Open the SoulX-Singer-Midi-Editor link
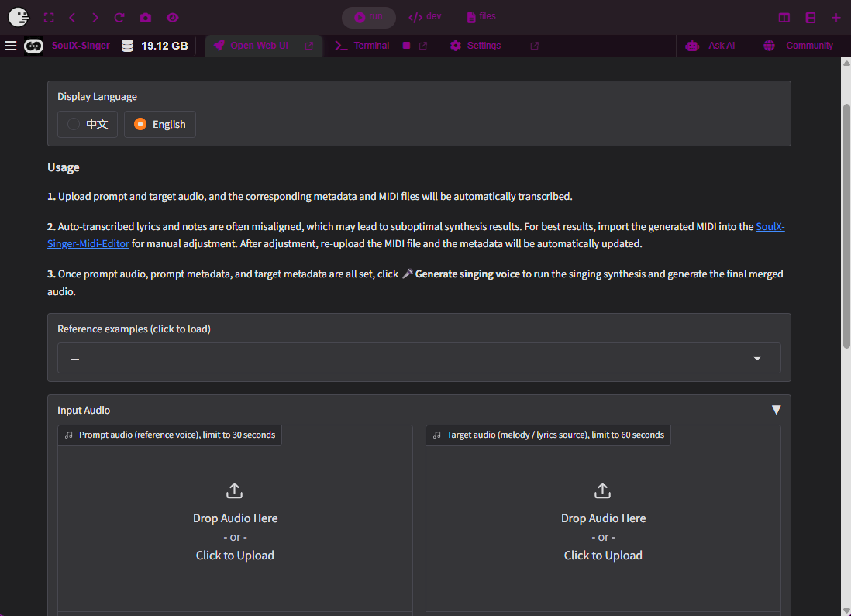The image size is (851, 616). (89, 243)
